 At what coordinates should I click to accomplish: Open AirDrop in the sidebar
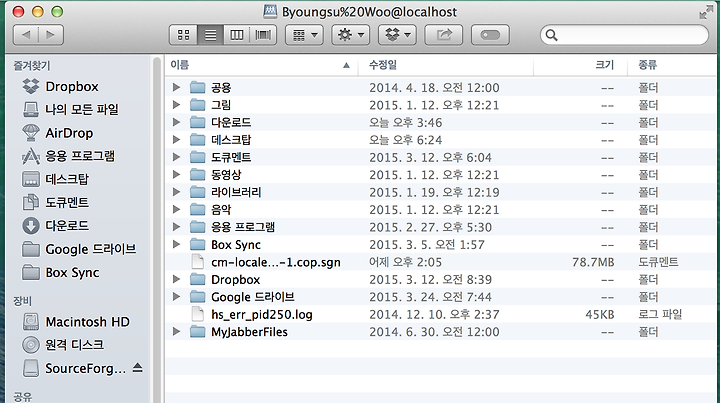[x=57, y=133]
